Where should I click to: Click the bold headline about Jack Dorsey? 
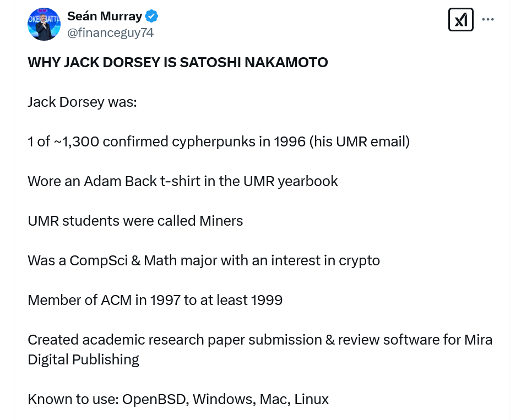[177, 63]
